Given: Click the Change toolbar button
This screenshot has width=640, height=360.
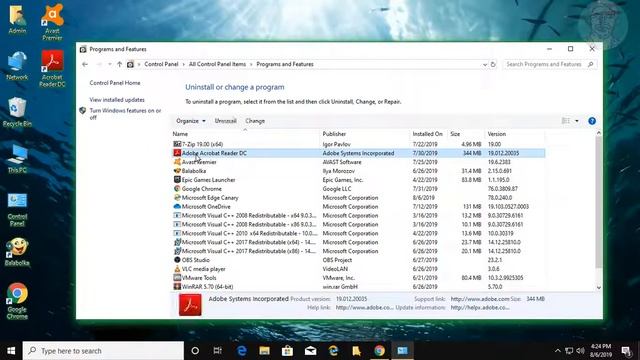Looking at the screenshot, I should pyautogui.click(x=255, y=121).
